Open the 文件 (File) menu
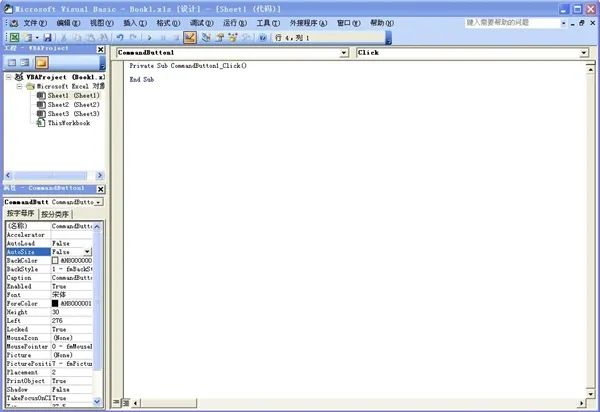600x412 pixels. pyautogui.click(x=35, y=23)
